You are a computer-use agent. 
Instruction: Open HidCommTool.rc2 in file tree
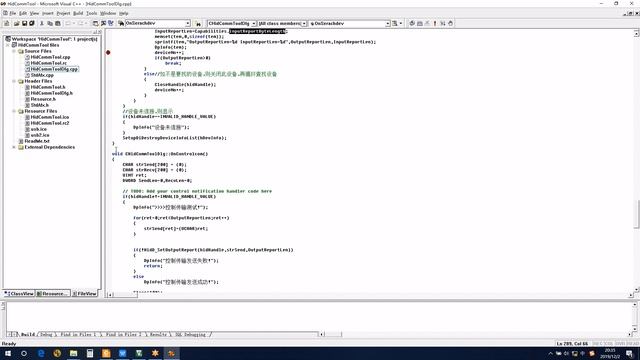[x=49, y=123]
